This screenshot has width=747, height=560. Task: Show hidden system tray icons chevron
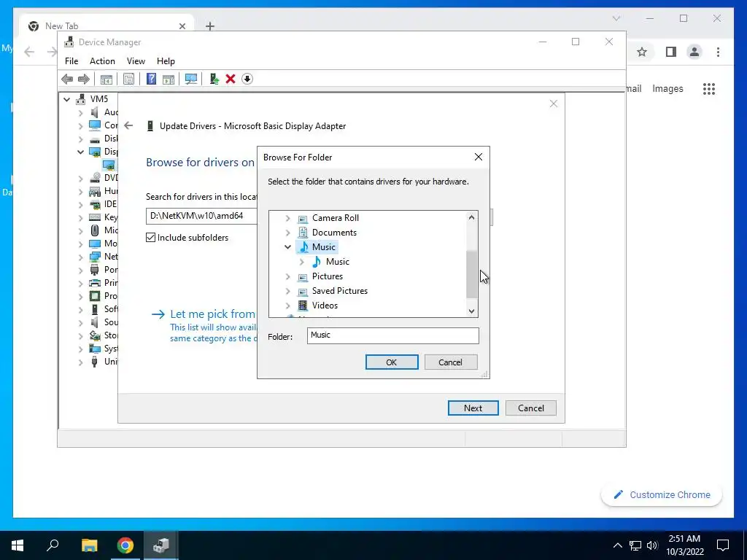(617, 545)
